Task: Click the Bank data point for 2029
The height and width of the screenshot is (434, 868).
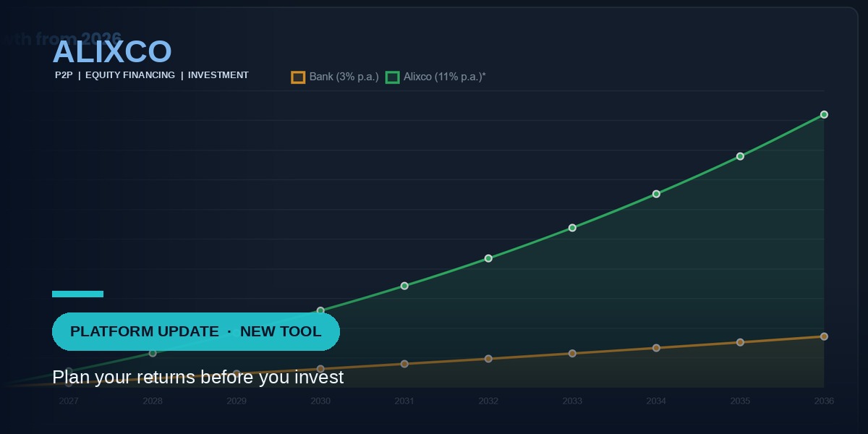Action: tap(237, 373)
